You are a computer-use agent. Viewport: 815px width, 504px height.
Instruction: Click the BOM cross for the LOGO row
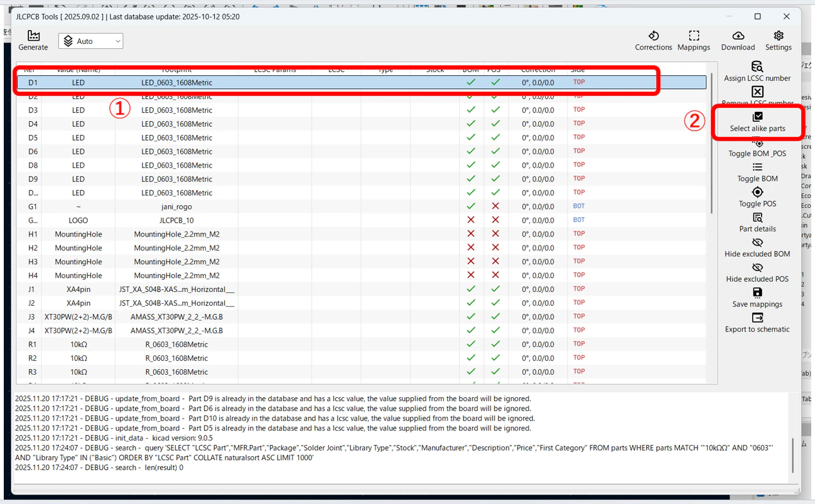coord(471,220)
